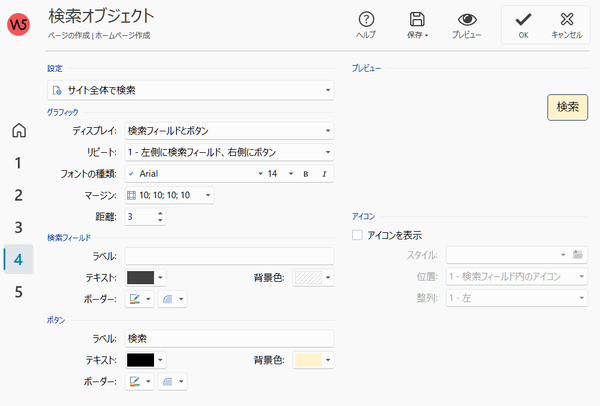
Task: Enable the アイコンを表示 checkbox
Action: click(x=357, y=235)
